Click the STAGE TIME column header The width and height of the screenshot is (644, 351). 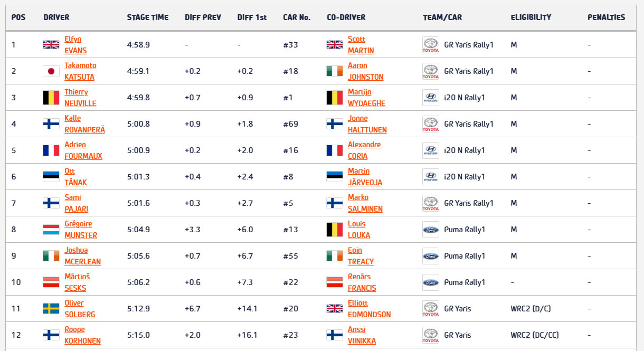tap(148, 17)
